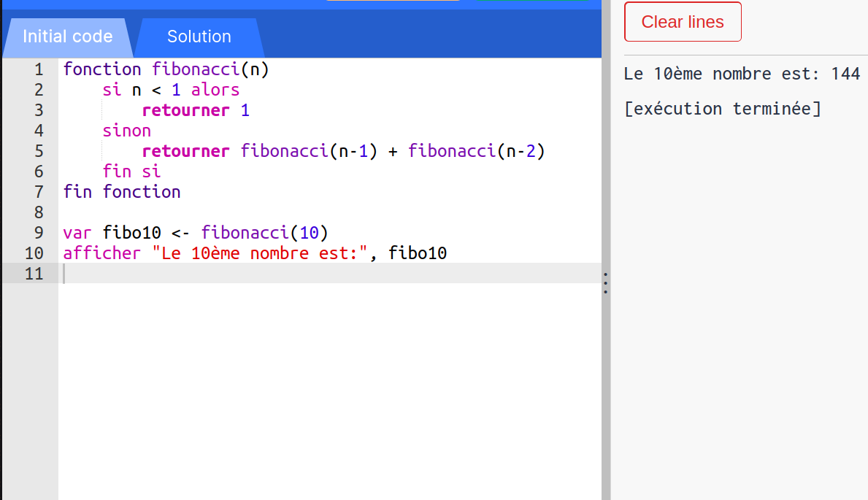Click retourner 1 on line 3
Viewport: 868px width, 500px height.
(195, 109)
